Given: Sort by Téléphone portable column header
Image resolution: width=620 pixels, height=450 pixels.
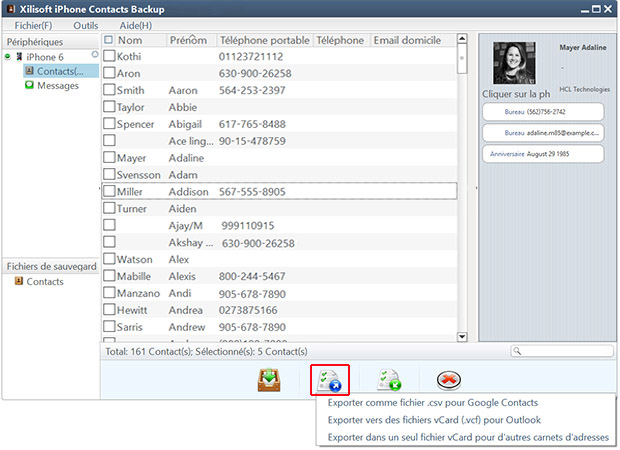Looking at the screenshot, I should (265, 40).
